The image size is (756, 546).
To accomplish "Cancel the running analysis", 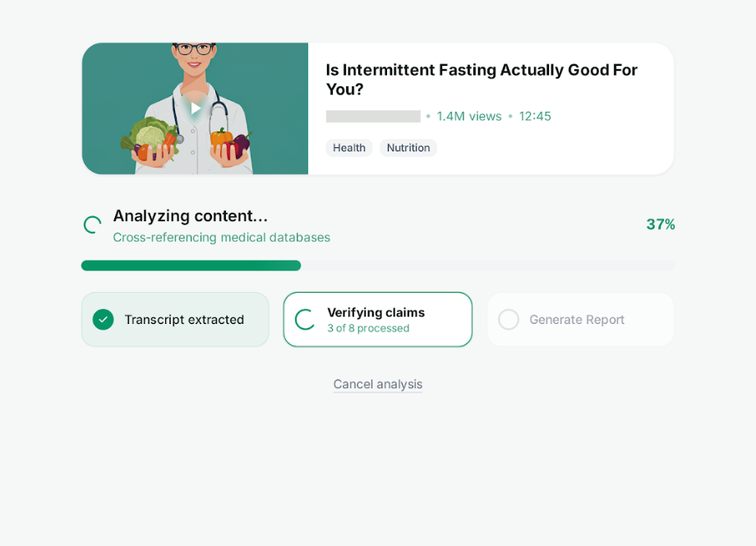I will pyautogui.click(x=377, y=384).
